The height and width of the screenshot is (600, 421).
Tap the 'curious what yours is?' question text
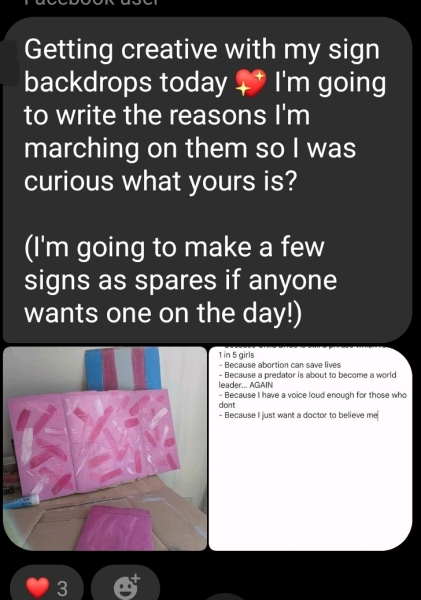coord(161,181)
